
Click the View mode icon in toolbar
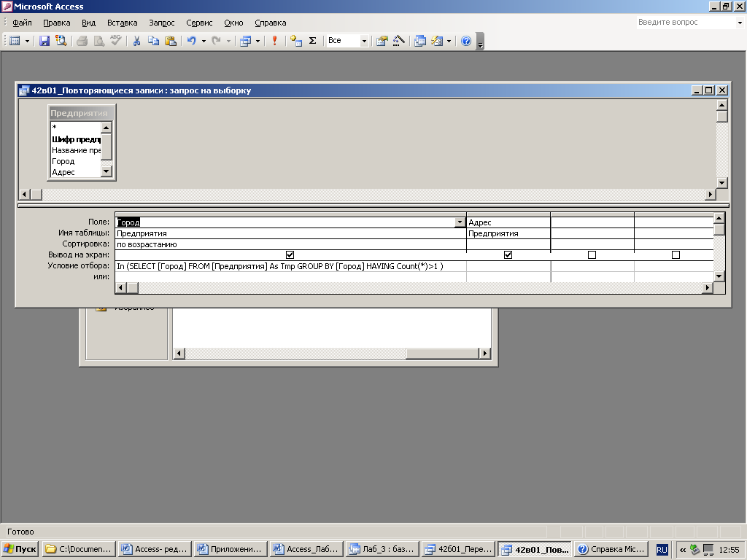(15, 41)
